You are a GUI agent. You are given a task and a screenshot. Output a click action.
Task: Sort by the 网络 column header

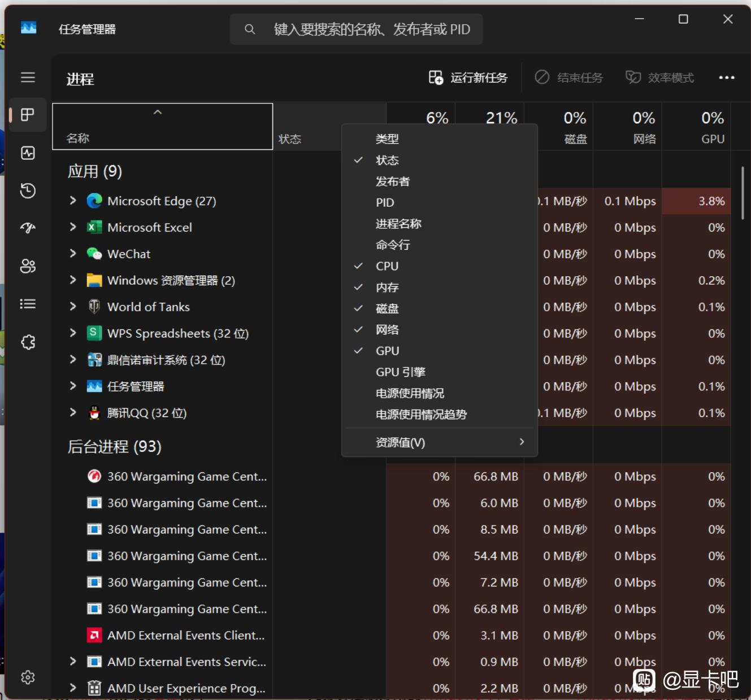point(628,127)
